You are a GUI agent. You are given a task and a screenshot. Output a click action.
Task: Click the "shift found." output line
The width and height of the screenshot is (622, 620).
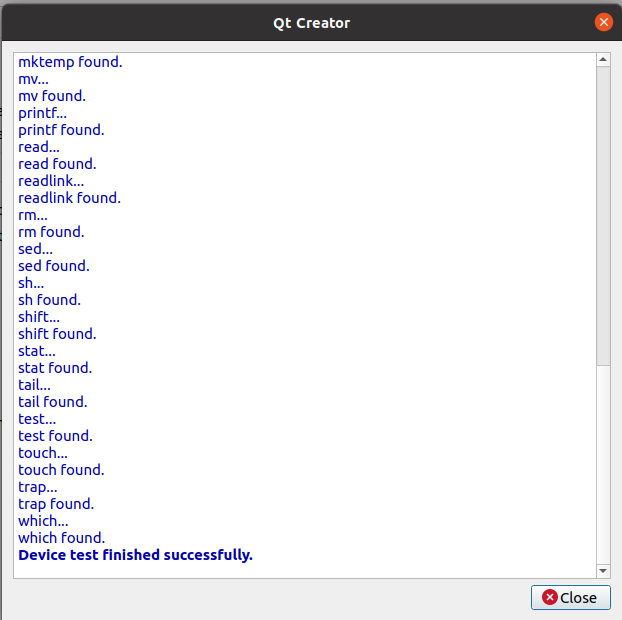point(57,334)
